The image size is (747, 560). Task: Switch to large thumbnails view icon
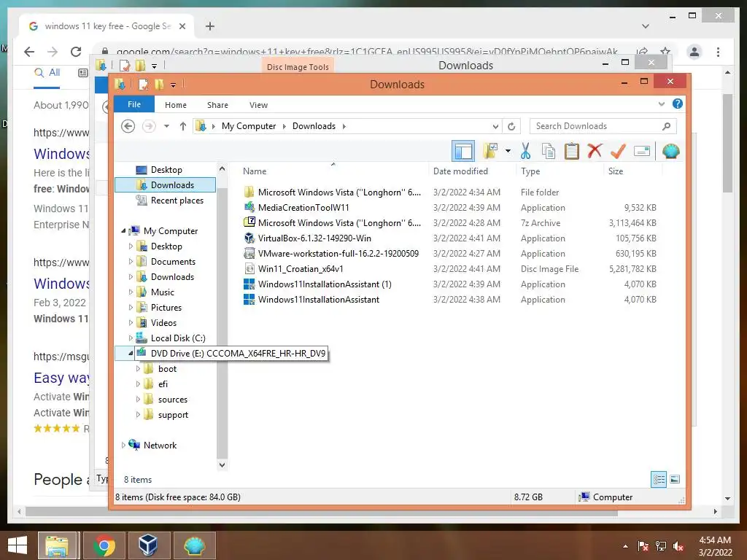675,479
